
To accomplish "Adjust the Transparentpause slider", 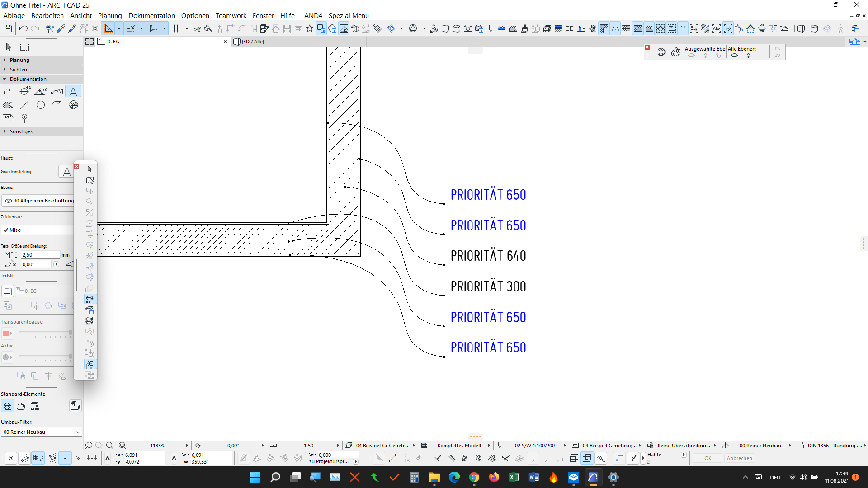I will coord(70,333).
